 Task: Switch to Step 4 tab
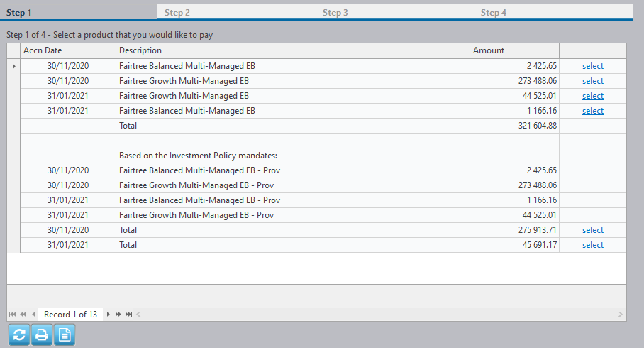pos(553,12)
